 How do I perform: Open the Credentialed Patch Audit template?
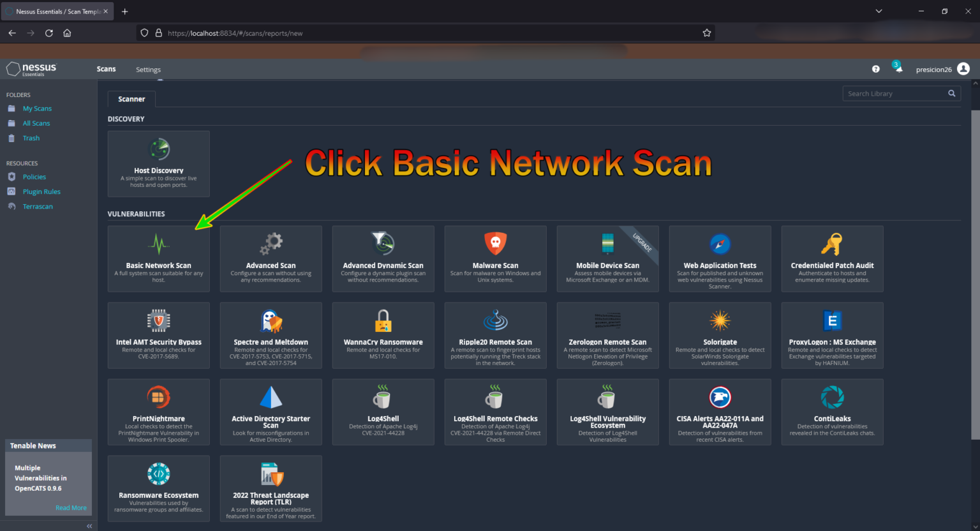coord(832,258)
